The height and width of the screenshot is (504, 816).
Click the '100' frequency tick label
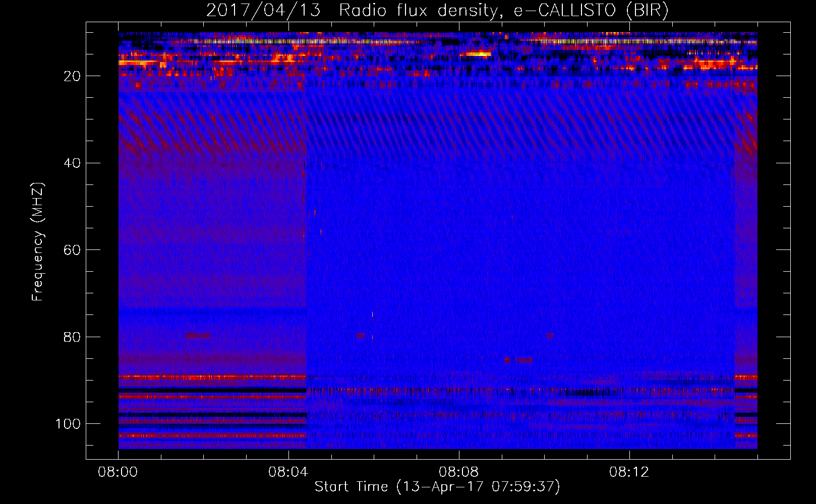(68, 424)
